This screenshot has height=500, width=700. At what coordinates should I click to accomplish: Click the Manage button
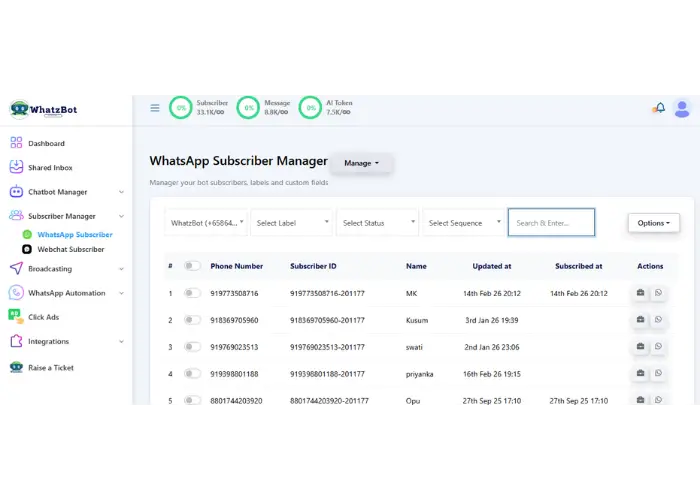(361, 163)
